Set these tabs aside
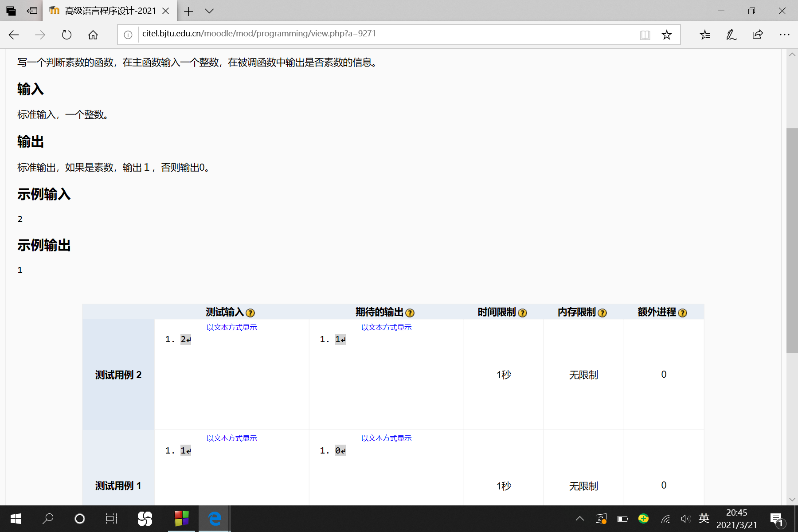The image size is (798, 532). coord(32,11)
